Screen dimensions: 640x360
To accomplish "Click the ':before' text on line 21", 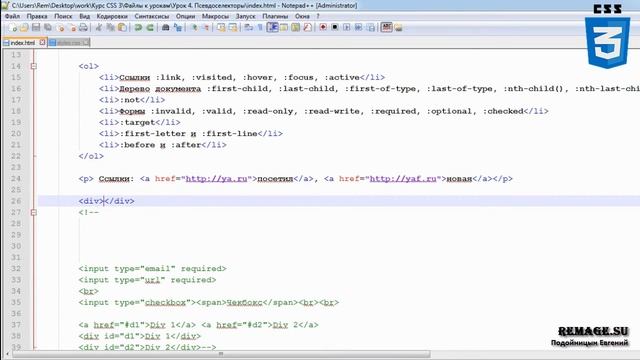I will [x=137, y=145].
